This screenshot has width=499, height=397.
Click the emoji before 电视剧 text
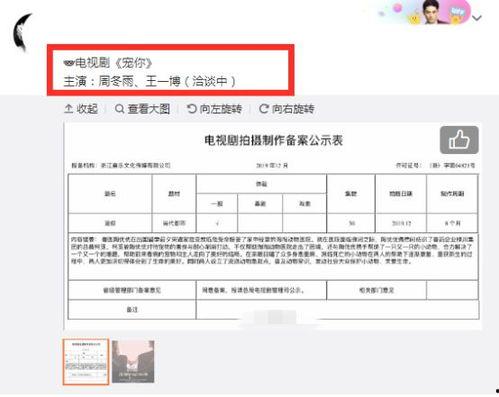[x=69, y=62]
